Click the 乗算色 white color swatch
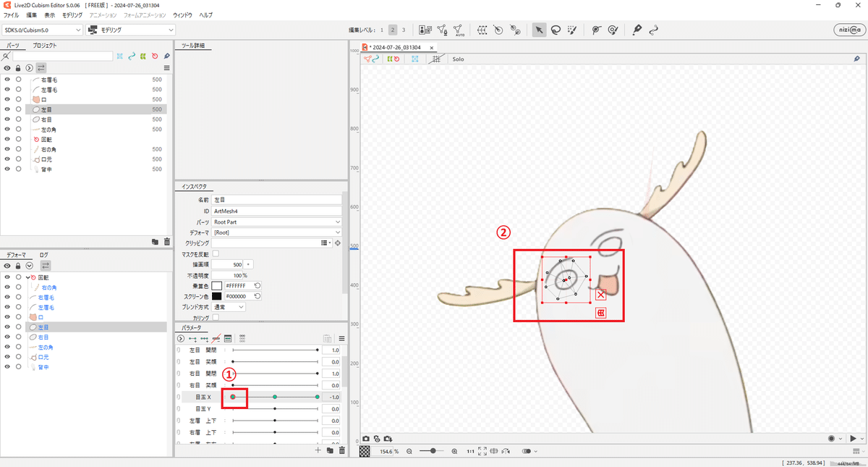 click(x=217, y=286)
